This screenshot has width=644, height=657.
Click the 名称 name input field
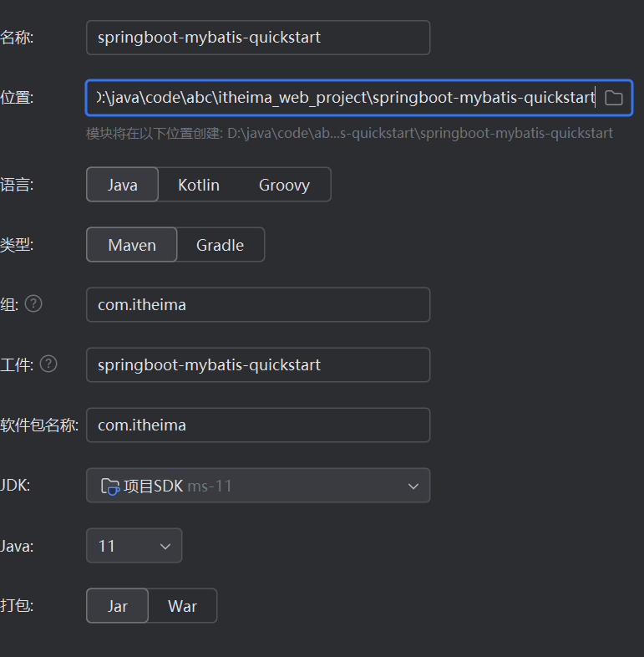pos(257,38)
